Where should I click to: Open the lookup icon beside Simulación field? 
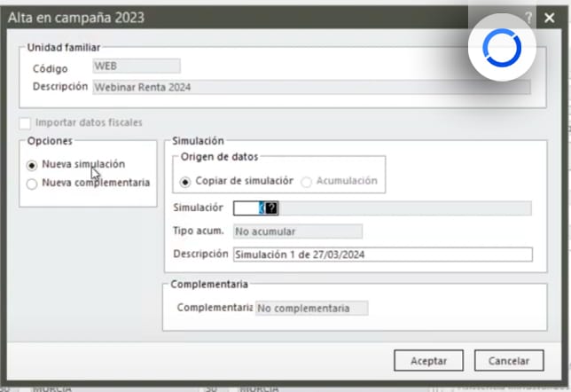pos(271,208)
